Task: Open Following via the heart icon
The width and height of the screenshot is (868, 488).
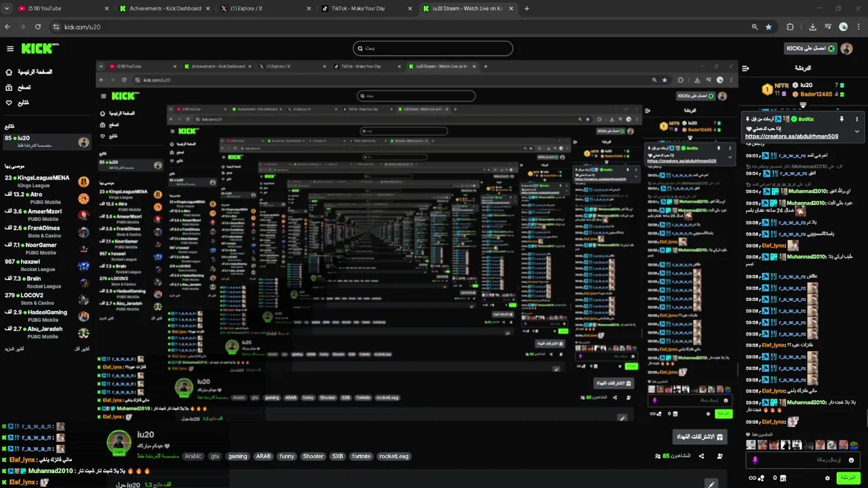Action: point(9,103)
